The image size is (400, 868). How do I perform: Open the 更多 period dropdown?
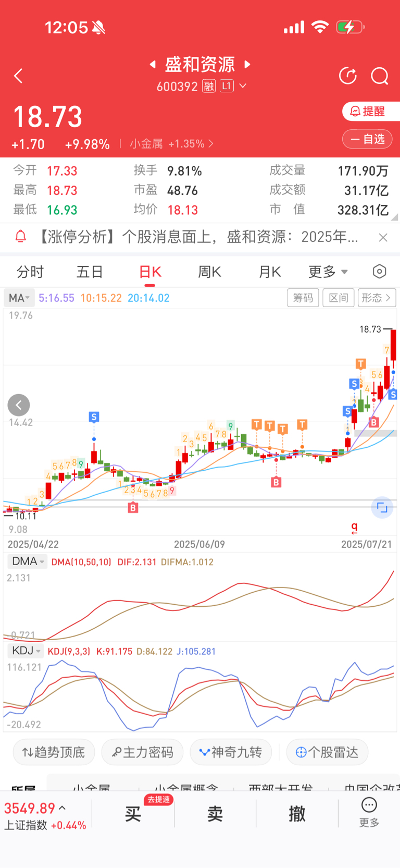pos(328,272)
